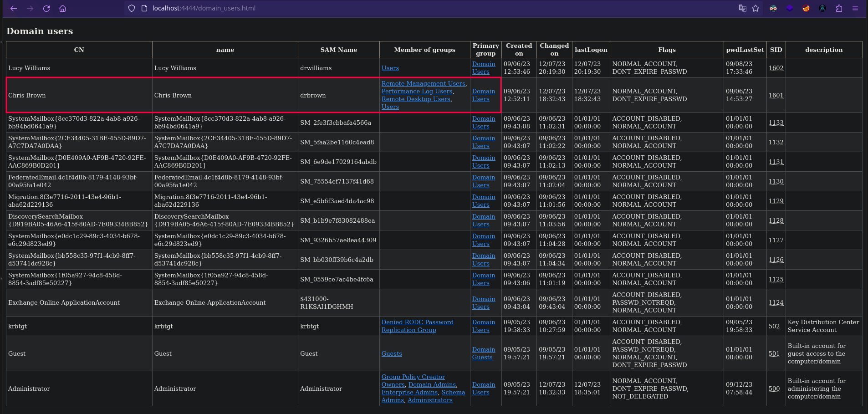Click the browser back arrow
This screenshot has width=868, height=414.
pos(14,8)
